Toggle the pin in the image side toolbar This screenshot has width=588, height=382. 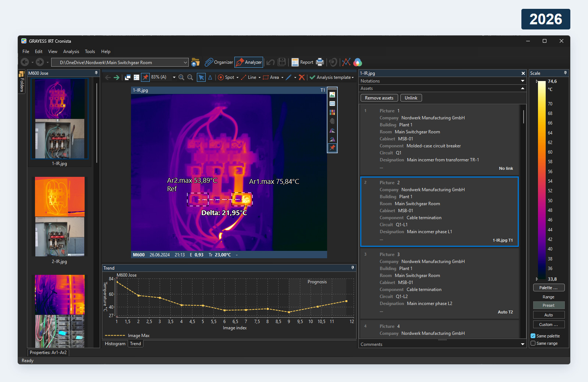tap(332, 148)
